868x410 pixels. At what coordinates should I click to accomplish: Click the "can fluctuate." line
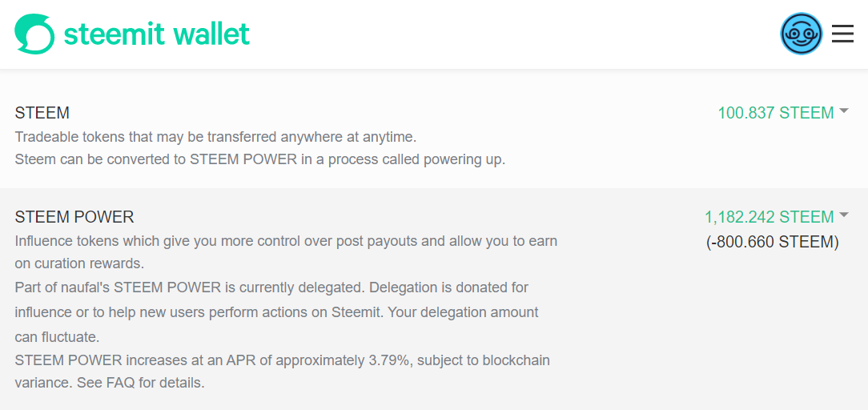pyautogui.click(x=57, y=337)
